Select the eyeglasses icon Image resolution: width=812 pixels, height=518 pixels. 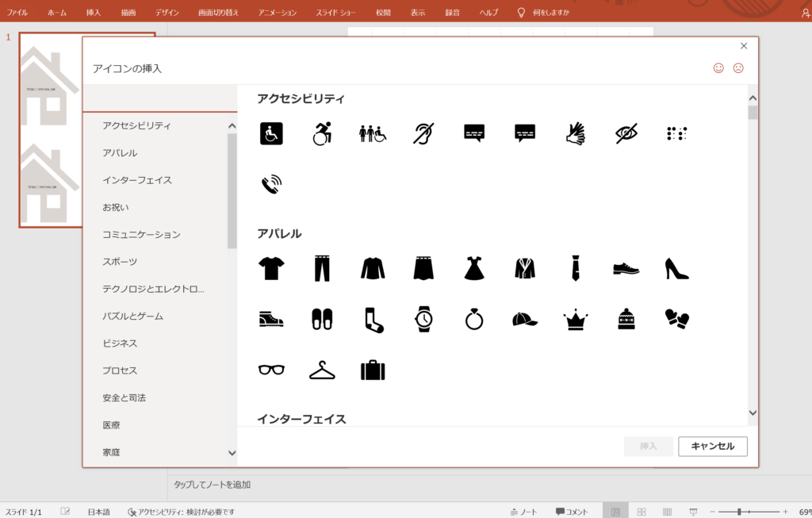[271, 370]
